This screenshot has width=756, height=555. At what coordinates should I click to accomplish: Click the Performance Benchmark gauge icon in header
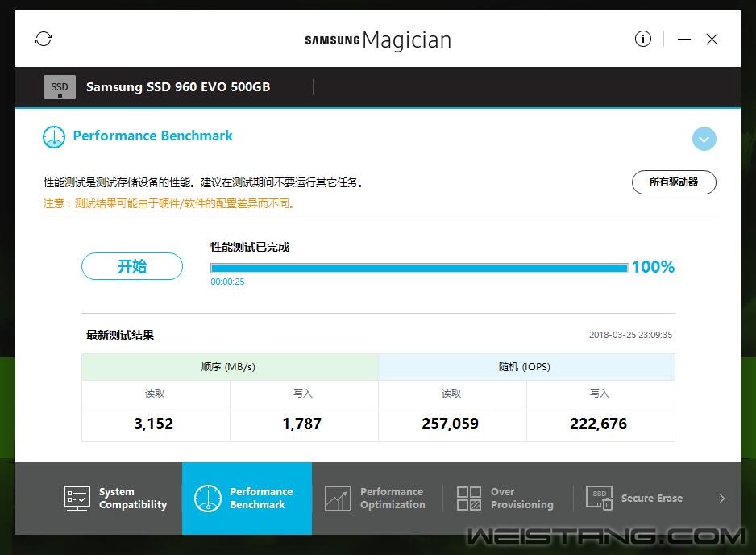tap(54, 137)
